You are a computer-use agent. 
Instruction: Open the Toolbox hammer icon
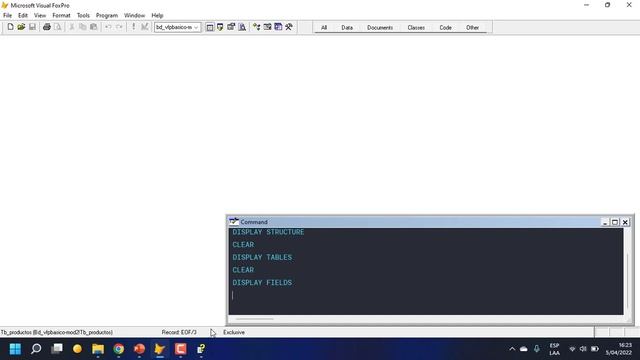[x=289, y=27]
